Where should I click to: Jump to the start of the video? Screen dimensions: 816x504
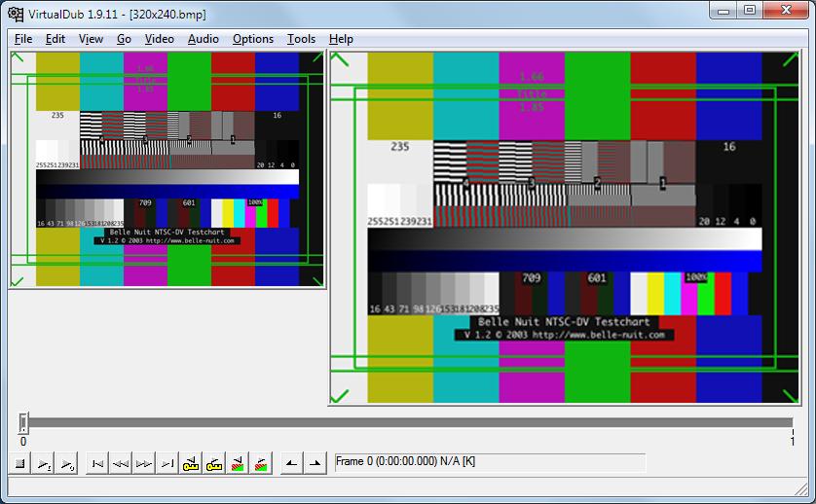point(97,463)
